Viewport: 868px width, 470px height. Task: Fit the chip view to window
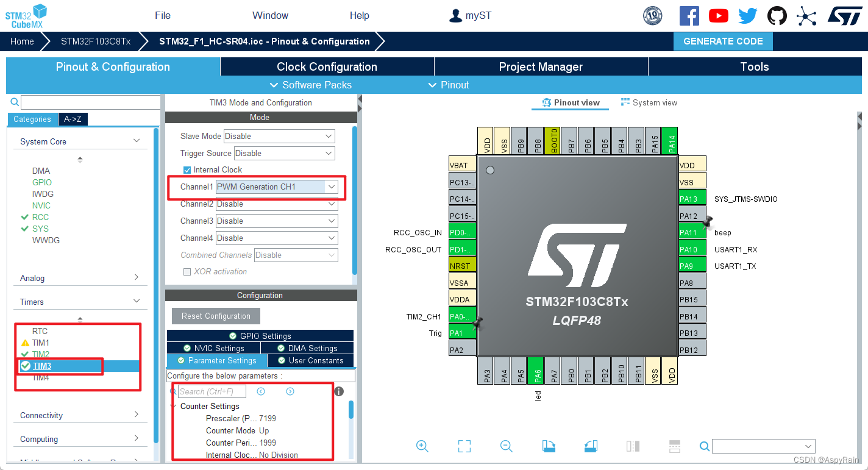click(x=464, y=446)
